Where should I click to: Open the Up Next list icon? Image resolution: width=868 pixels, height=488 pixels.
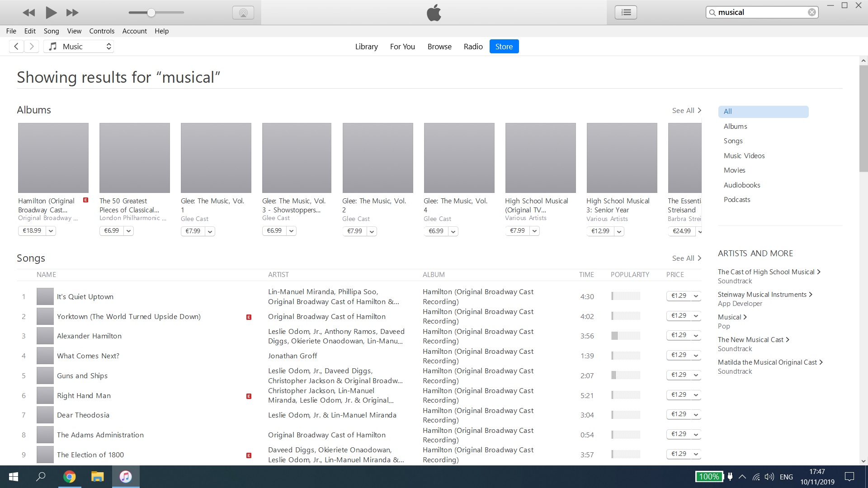(x=626, y=12)
